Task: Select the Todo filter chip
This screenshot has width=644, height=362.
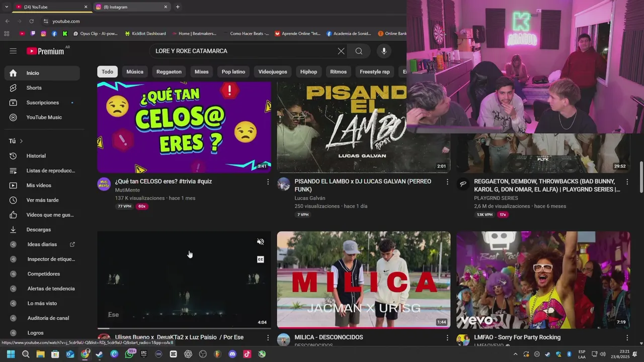Action: click(108, 72)
